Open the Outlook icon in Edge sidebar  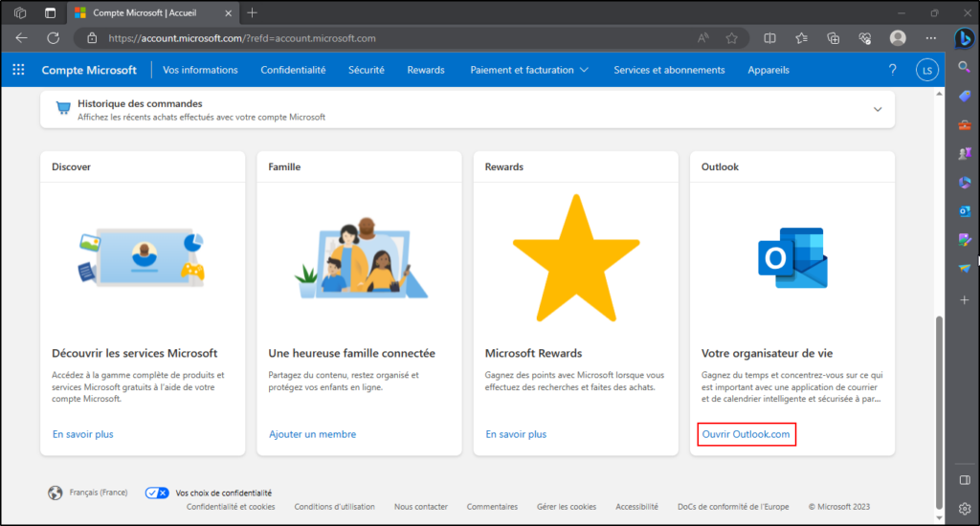tap(965, 211)
